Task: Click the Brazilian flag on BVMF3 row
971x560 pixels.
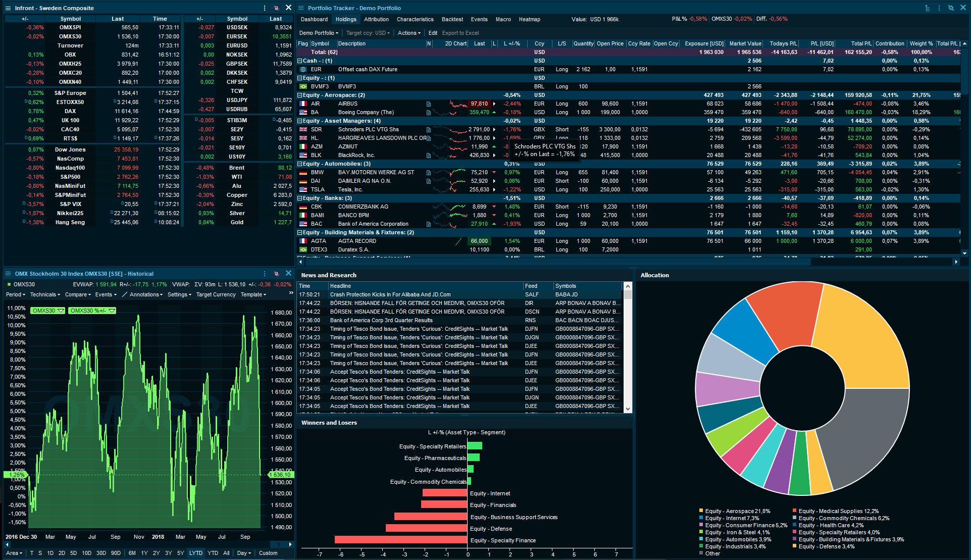Action: (303, 87)
